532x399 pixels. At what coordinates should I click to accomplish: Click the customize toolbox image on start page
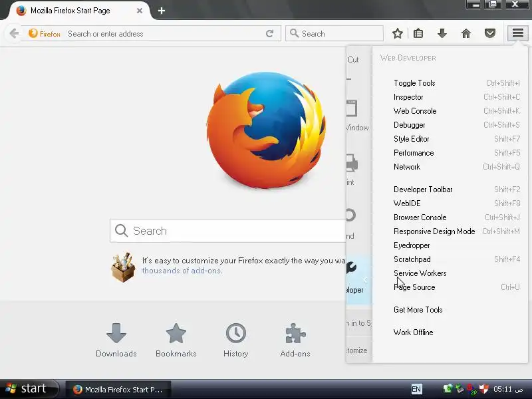[x=123, y=267]
